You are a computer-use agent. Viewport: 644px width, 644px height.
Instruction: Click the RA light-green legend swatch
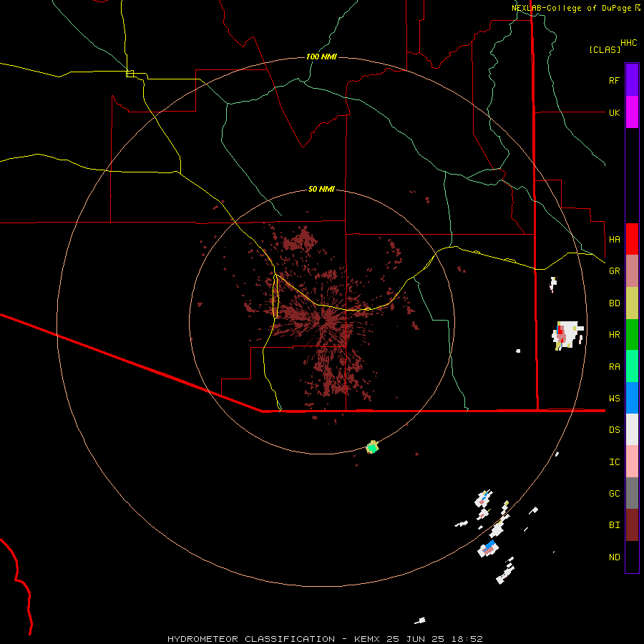(x=632, y=366)
